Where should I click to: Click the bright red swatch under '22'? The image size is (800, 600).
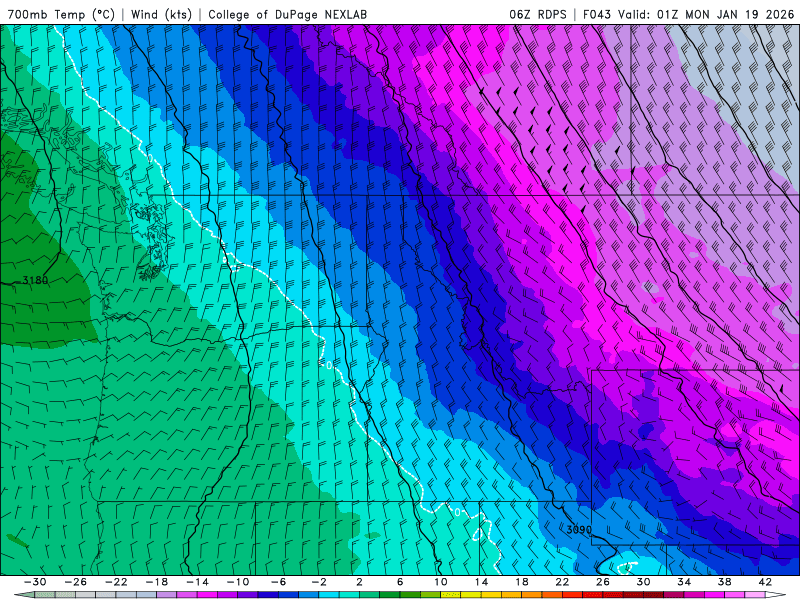[572, 595]
